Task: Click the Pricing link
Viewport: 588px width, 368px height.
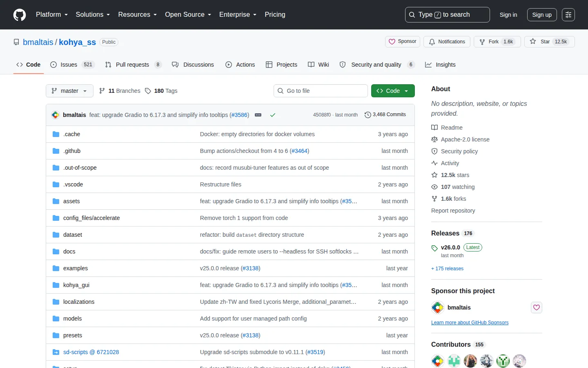Action: [x=275, y=15]
